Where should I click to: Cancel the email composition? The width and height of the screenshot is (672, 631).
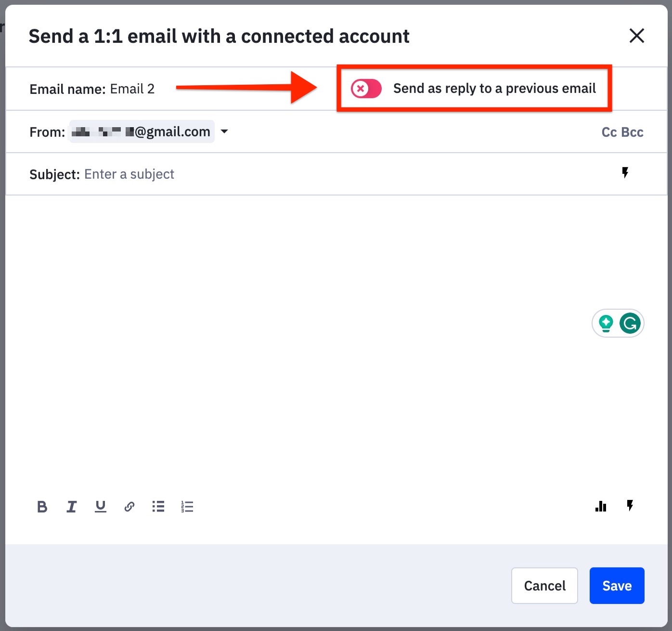click(544, 585)
